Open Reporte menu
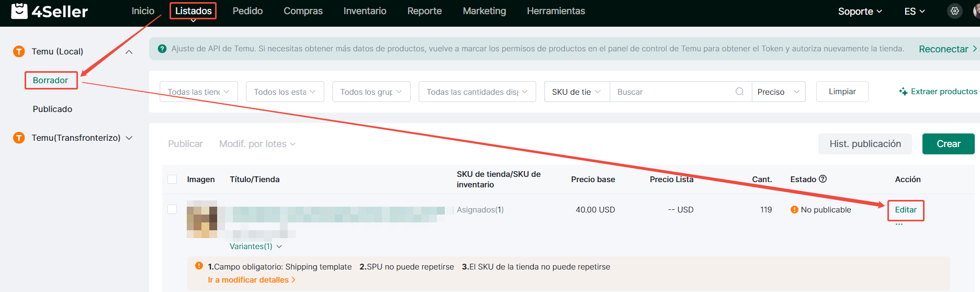Viewport: 980px width, 292px height. coord(424,11)
